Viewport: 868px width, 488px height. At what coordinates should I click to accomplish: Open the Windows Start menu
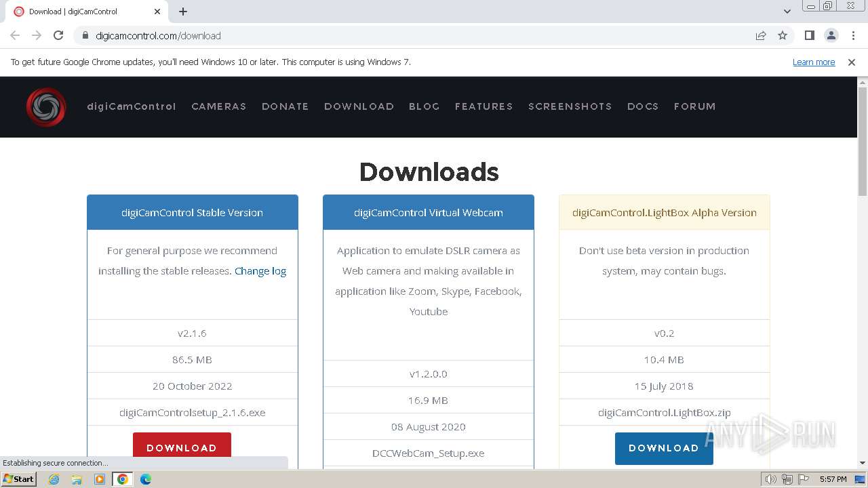pyautogui.click(x=19, y=479)
